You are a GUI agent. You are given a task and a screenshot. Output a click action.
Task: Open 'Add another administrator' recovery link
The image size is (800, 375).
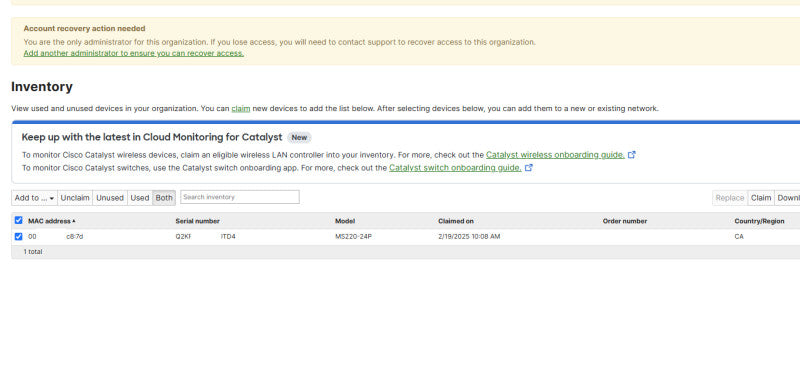[134, 53]
